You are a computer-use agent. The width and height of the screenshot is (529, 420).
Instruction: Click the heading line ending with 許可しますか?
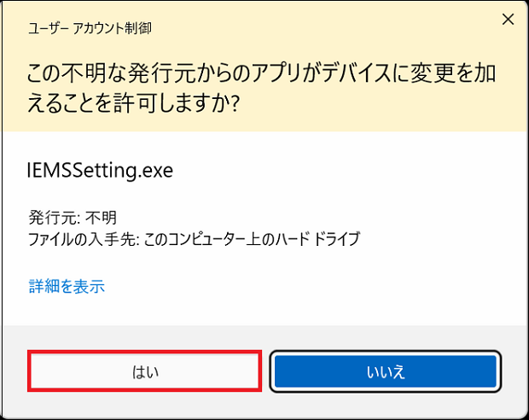click(133, 103)
